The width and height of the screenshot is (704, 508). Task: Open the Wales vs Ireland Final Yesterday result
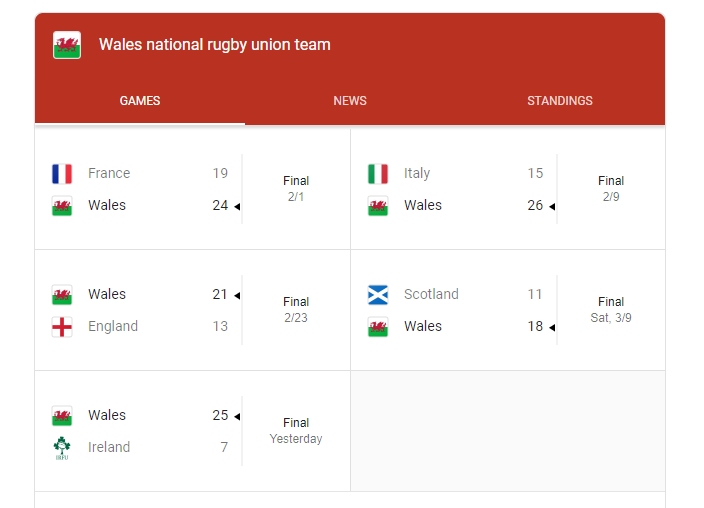click(296, 430)
